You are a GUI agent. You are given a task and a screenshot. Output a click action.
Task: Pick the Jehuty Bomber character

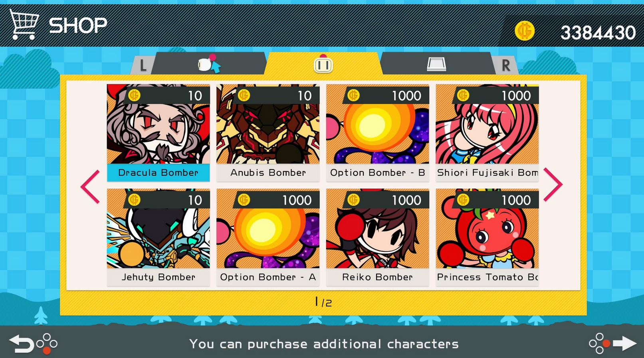click(158, 237)
